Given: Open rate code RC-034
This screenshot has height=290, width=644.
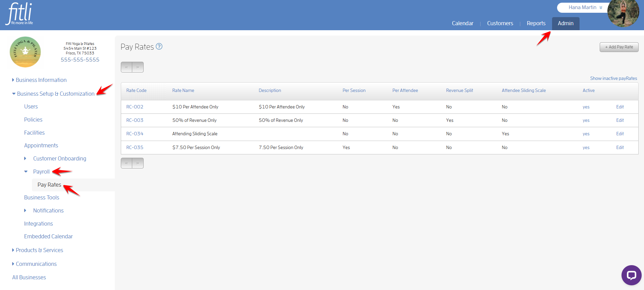Looking at the screenshot, I should click(x=135, y=134).
